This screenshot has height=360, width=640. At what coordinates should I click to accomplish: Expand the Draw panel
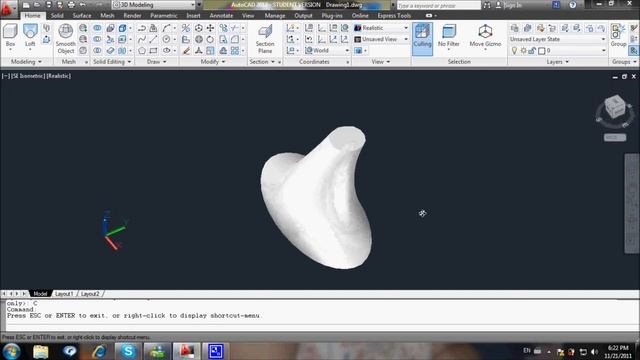coord(157,62)
